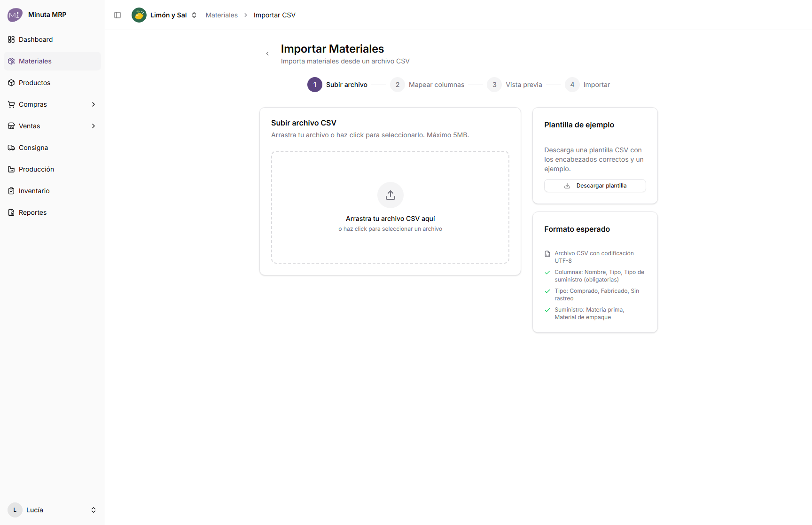Click the green check next to Suministro

click(547, 310)
